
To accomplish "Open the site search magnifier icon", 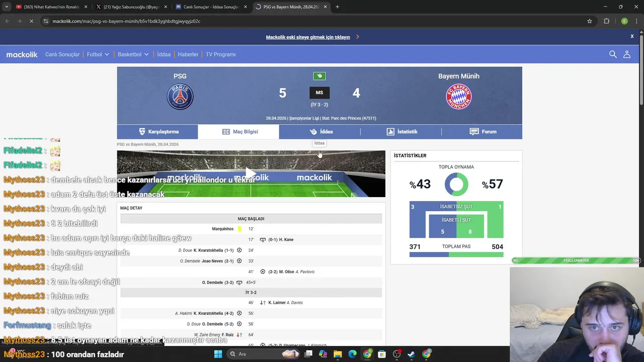I will tap(613, 54).
